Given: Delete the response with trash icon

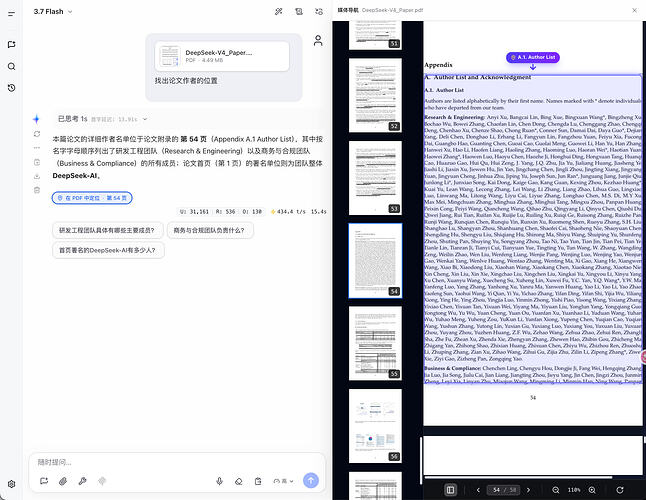Looking at the screenshot, I should click(37, 190).
